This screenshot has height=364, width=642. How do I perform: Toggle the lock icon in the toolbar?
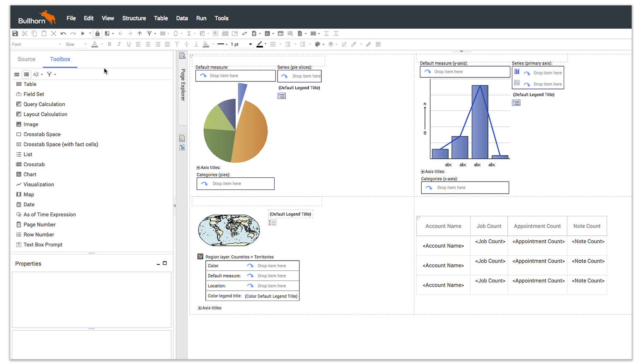click(97, 34)
